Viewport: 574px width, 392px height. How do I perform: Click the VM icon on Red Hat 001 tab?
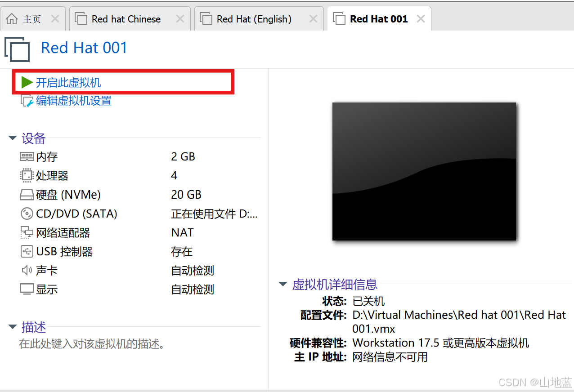339,19
